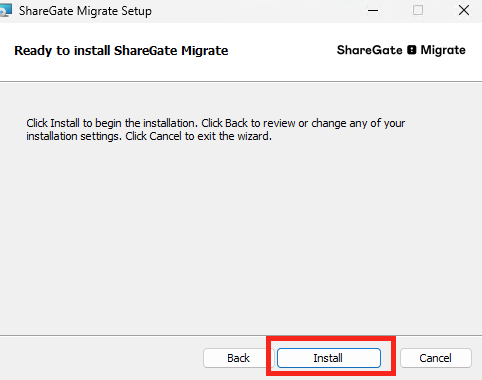Screen dimensions: 482x380
Task: Minimize the ShareGate Migrate Setup window
Action: click(x=373, y=11)
